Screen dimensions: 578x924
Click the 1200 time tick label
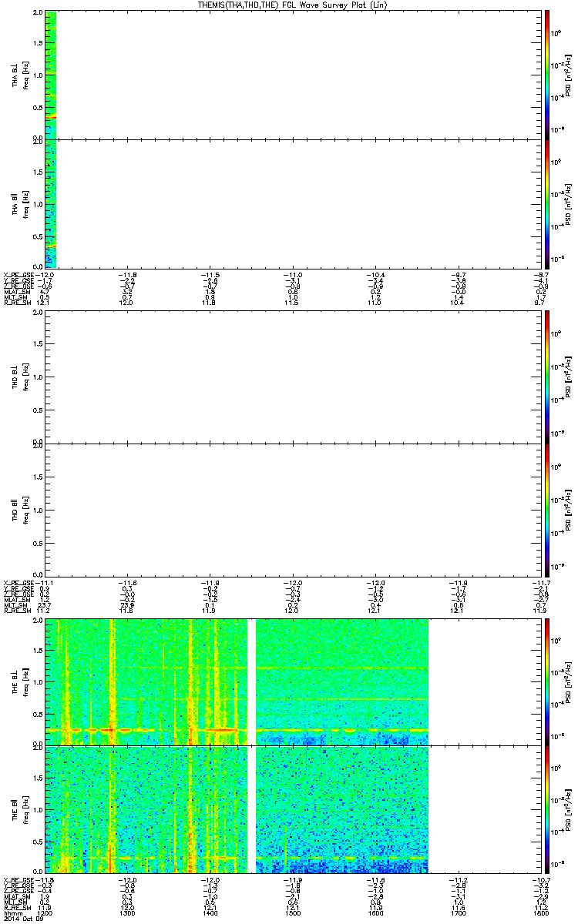[x=45, y=914]
